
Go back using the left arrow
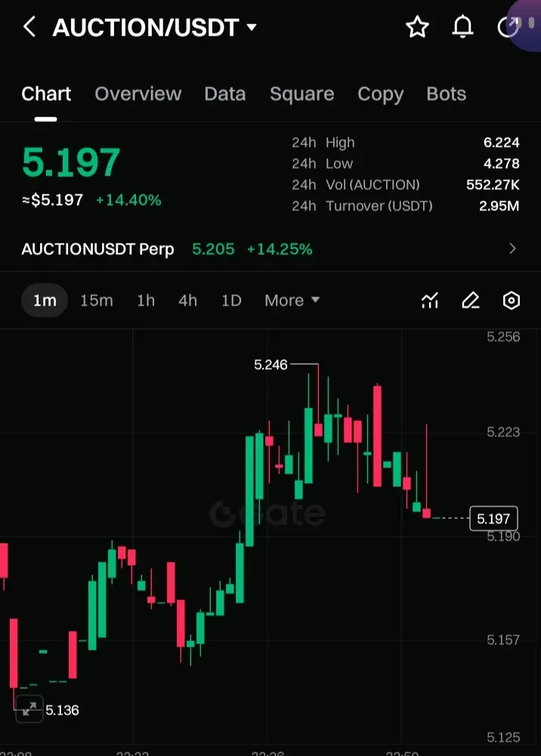tap(29, 26)
